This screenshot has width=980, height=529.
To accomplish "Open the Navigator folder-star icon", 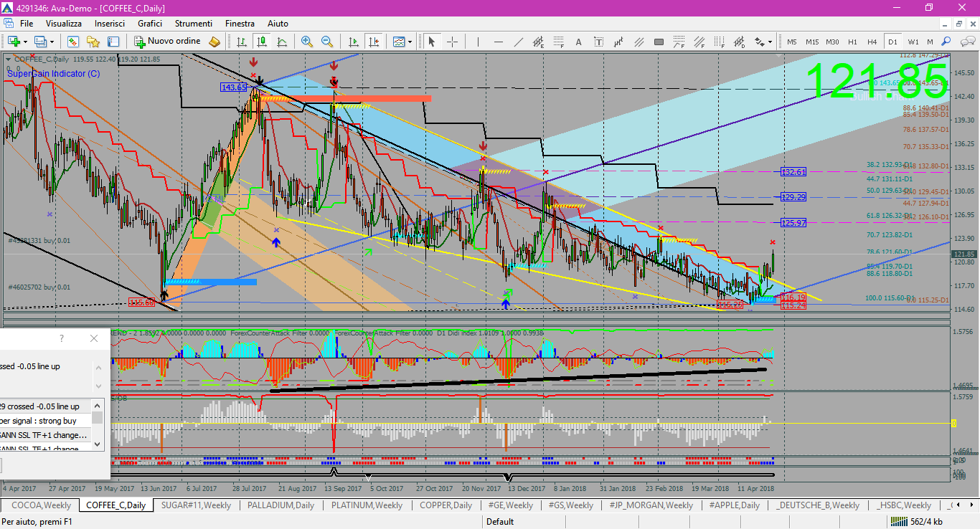I will [93, 42].
